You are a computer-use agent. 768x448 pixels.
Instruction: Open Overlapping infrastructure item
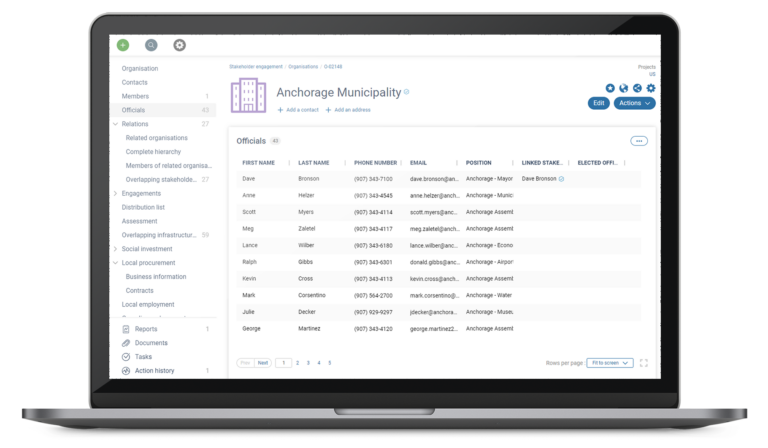tap(159, 235)
